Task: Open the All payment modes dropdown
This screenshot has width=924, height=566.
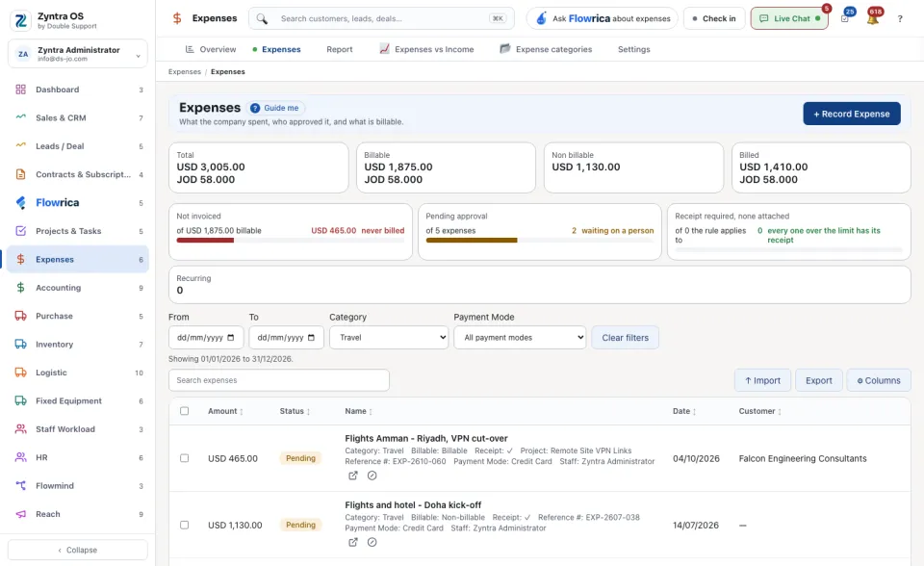Action: [520, 337]
